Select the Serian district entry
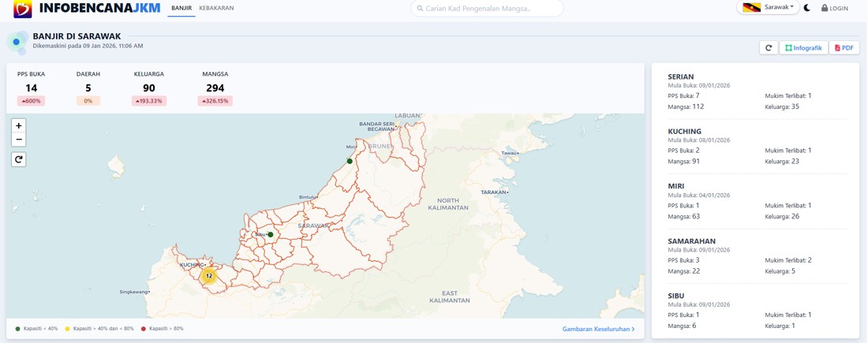Image resolution: width=868 pixels, height=343 pixels. tap(681, 77)
